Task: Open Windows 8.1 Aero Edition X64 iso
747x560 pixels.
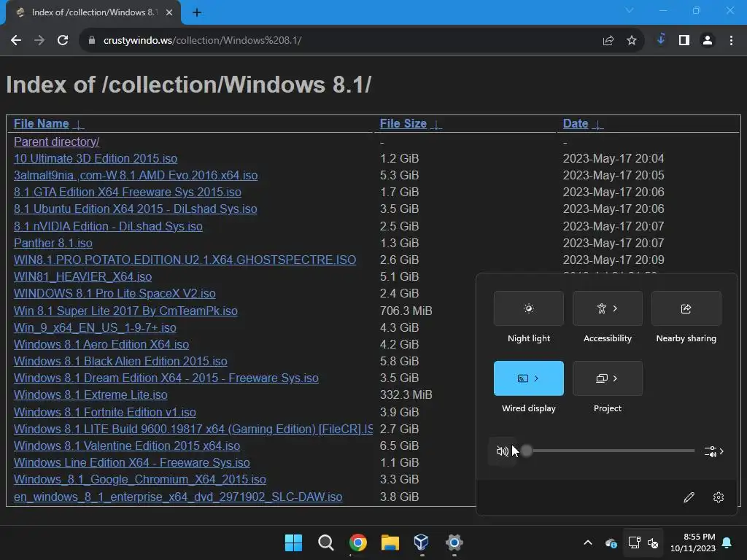Action: point(101,344)
